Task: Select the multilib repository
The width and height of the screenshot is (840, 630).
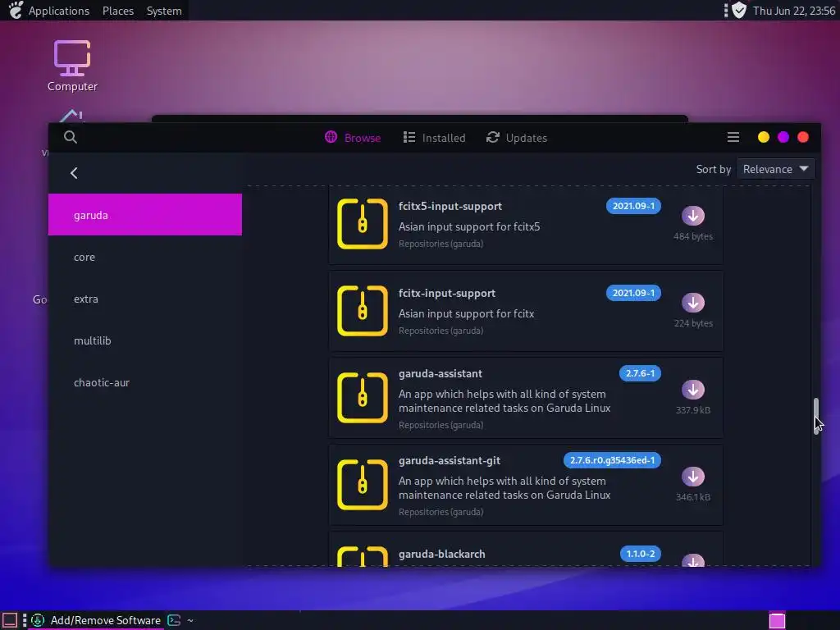Action: [x=145, y=340]
